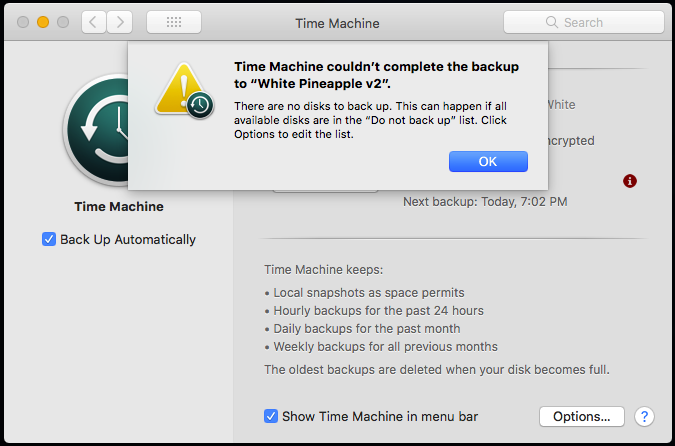Screen dimensions: 675x446
Task: Click "Weekly backups for all previous months"
Action: (x=385, y=347)
